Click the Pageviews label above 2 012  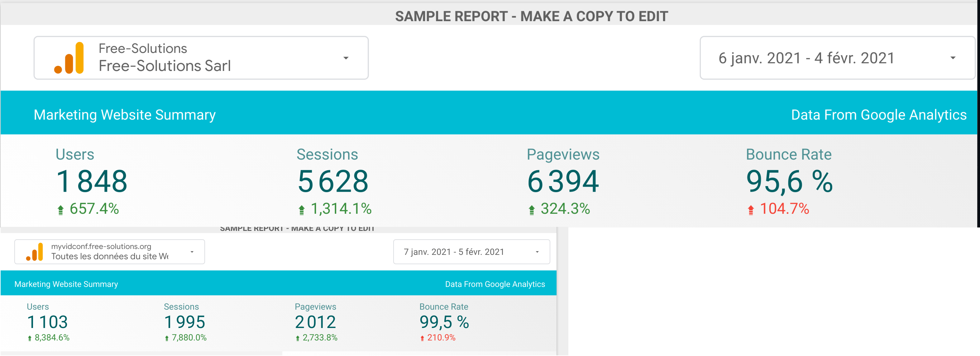pyautogui.click(x=315, y=307)
